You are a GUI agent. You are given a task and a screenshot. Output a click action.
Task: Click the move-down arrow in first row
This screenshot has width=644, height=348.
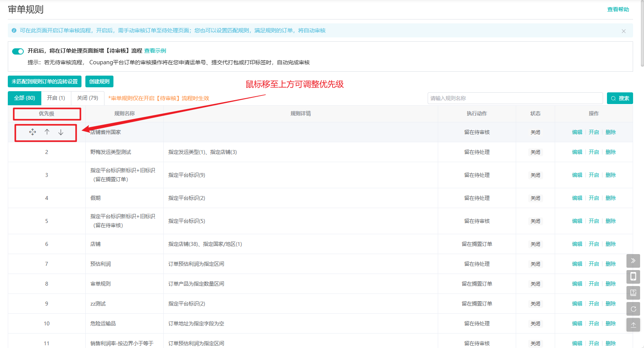[x=61, y=132]
